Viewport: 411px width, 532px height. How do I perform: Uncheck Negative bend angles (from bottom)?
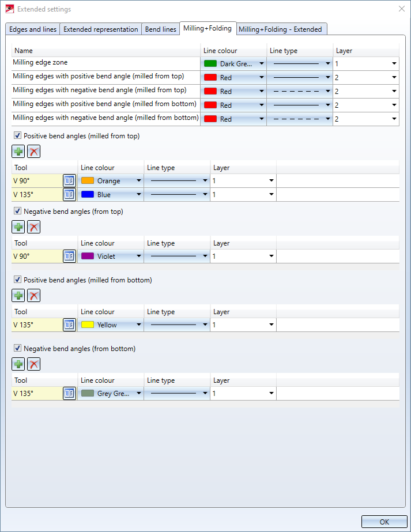[17, 348]
